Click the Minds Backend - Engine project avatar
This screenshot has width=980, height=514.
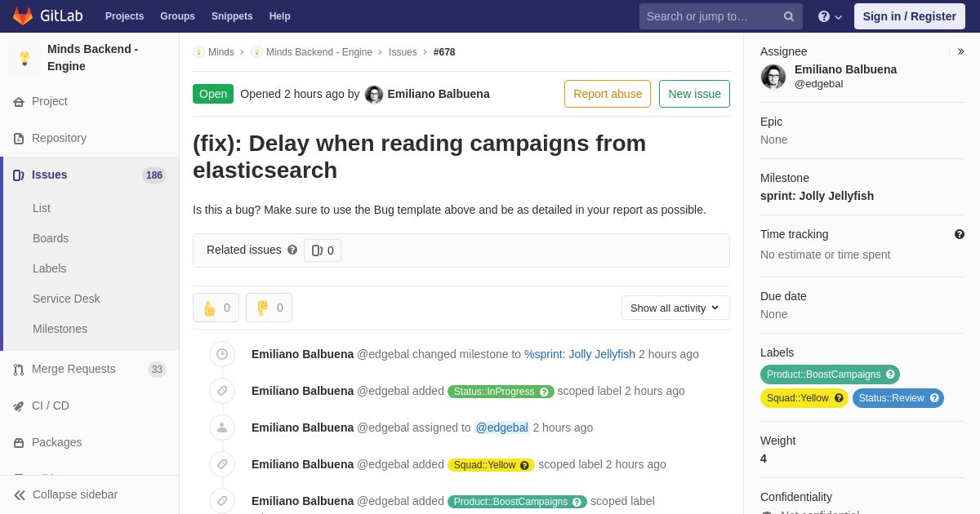point(24,58)
